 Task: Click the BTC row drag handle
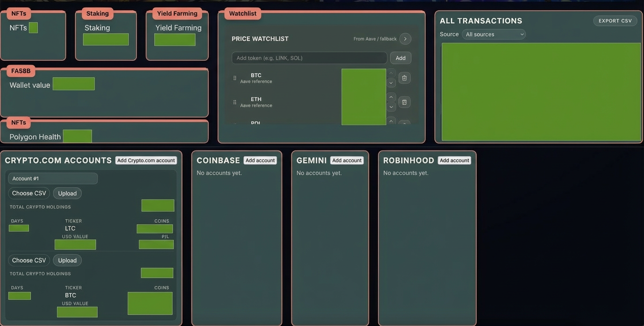coord(235,78)
